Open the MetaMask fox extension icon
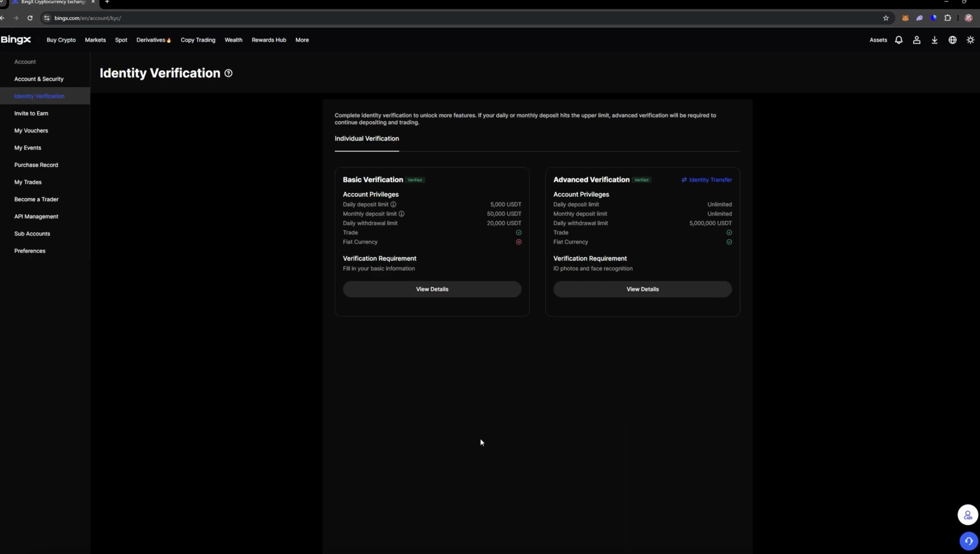The height and width of the screenshot is (554, 980). tap(905, 18)
